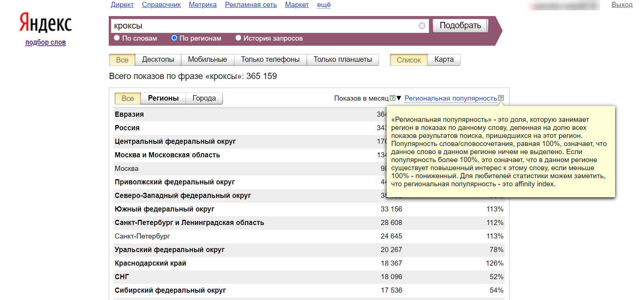Image resolution: width=644 pixels, height=300 pixels.
Task: Select the Все device tab
Action: coord(122,60)
